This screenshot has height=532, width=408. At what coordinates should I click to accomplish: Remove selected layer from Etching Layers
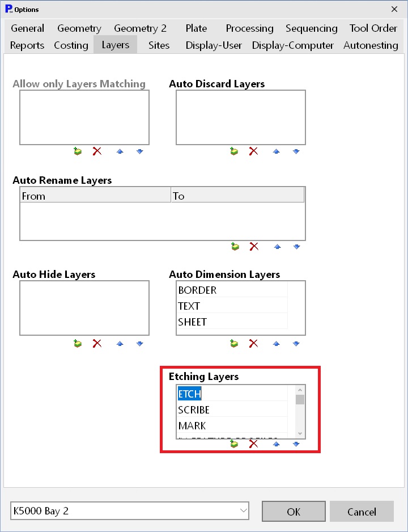(253, 444)
